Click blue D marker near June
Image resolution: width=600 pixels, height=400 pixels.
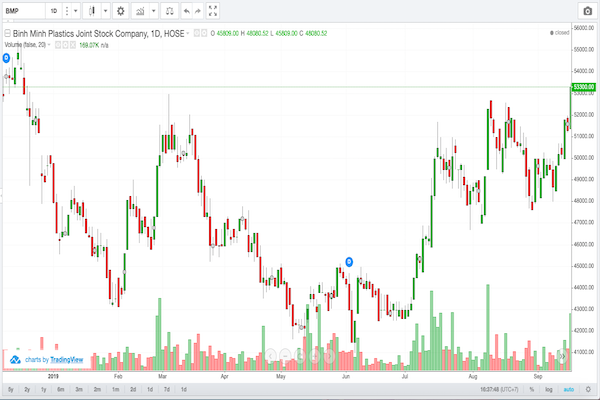[349, 262]
